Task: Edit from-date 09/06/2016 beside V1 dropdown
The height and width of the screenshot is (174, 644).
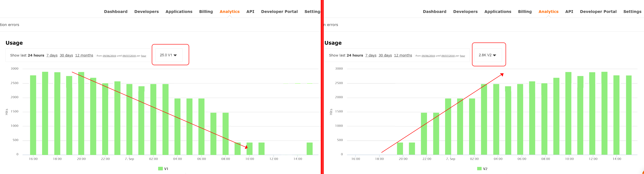Action: point(109,56)
